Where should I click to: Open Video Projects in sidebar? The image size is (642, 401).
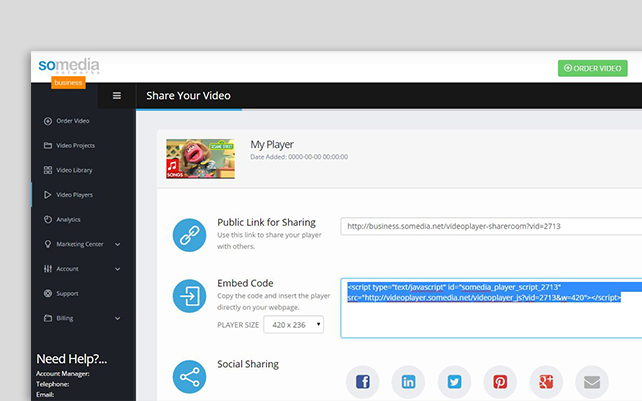(x=75, y=145)
